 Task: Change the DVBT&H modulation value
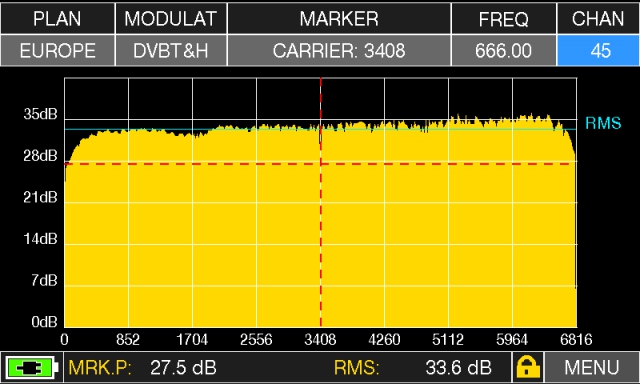171,51
